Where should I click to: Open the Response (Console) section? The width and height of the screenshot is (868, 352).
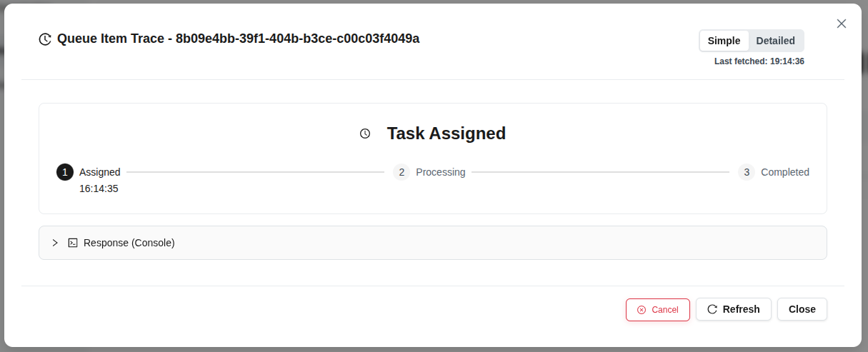click(x=129, y=243)
